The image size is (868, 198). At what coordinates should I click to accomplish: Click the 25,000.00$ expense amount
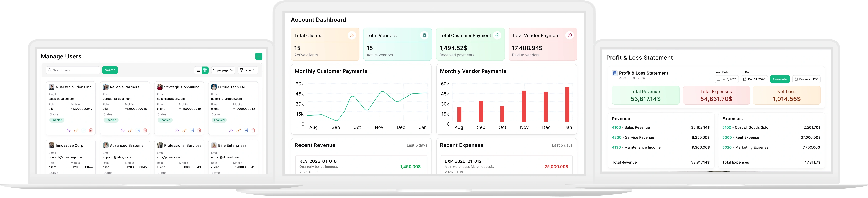(556, 167)
